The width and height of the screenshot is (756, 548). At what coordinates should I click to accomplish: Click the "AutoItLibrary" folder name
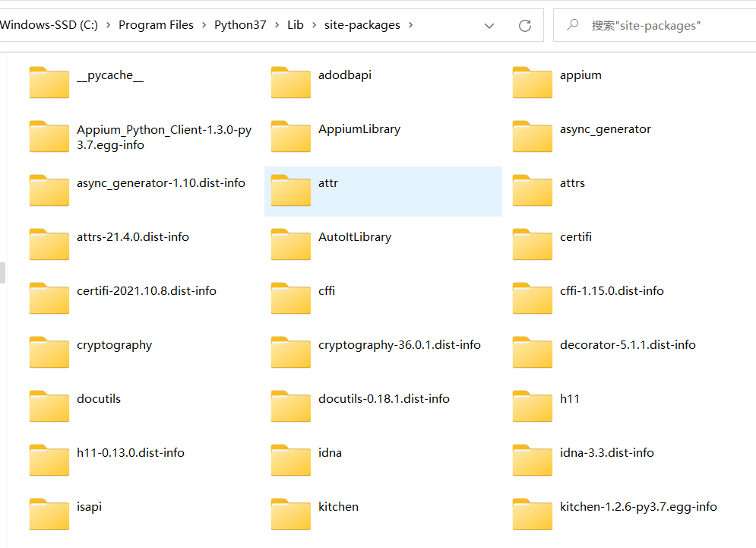[355, 237]
